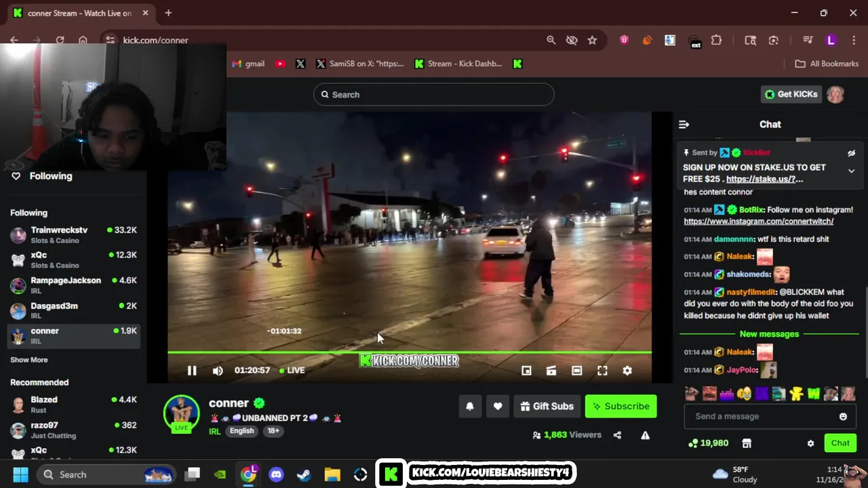Open mini player mode
The width and height of the screenshot is (868, 488).
click(x=526, y=371)
